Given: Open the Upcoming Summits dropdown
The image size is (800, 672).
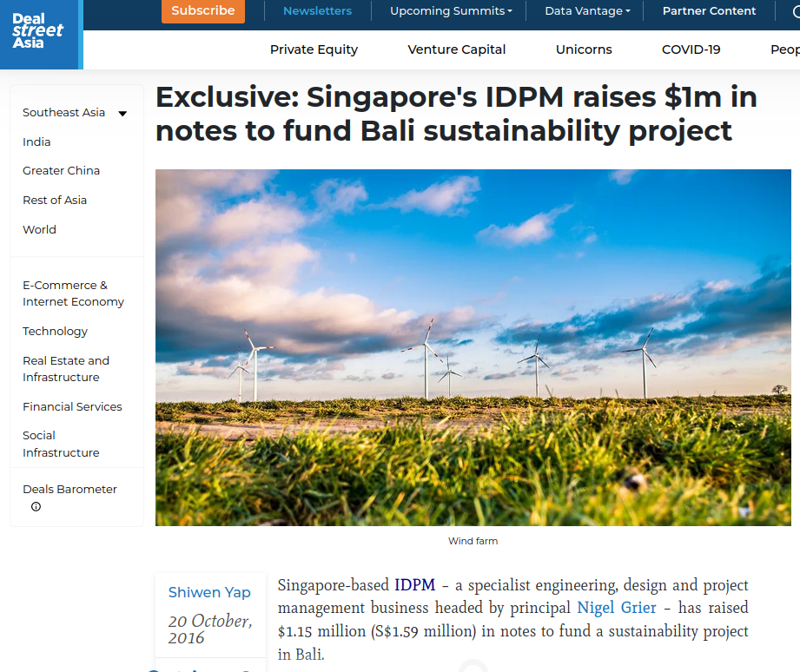Looking at the screenshot, I should pyautogui.click(x=451, y=11).
